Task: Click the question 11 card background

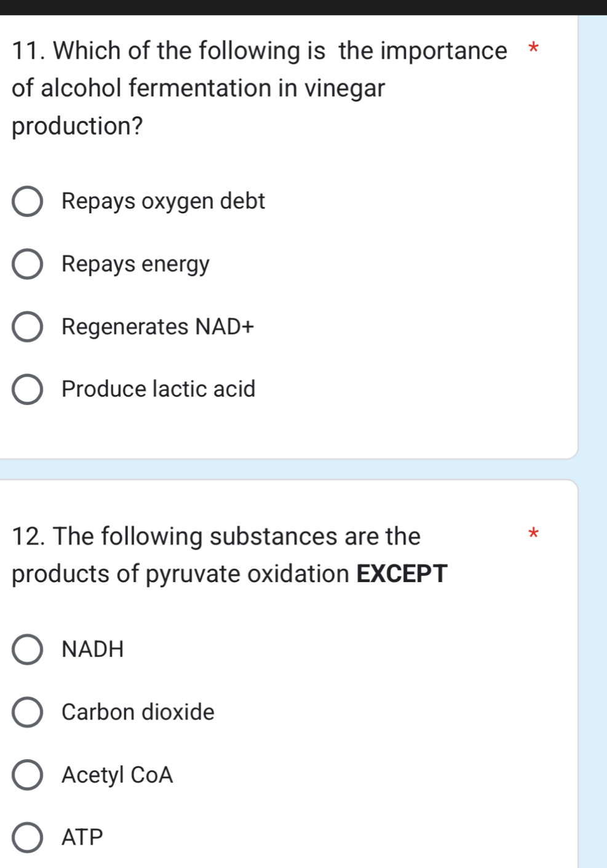Action: (x=369, y=430)
